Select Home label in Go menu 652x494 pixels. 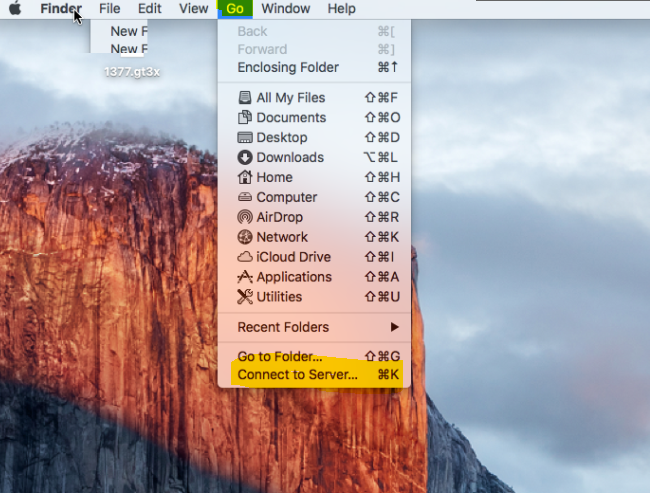coord(274,177)
